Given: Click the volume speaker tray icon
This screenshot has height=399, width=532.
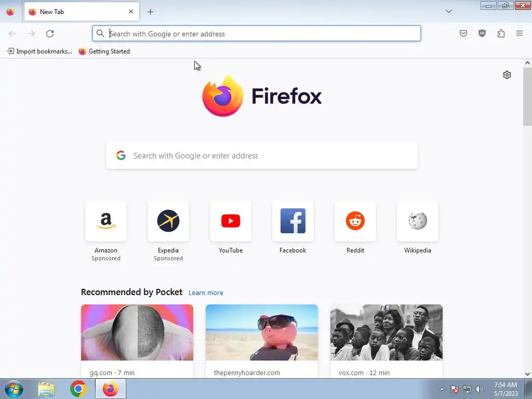Looking at the screenshot, I should 480,389.
